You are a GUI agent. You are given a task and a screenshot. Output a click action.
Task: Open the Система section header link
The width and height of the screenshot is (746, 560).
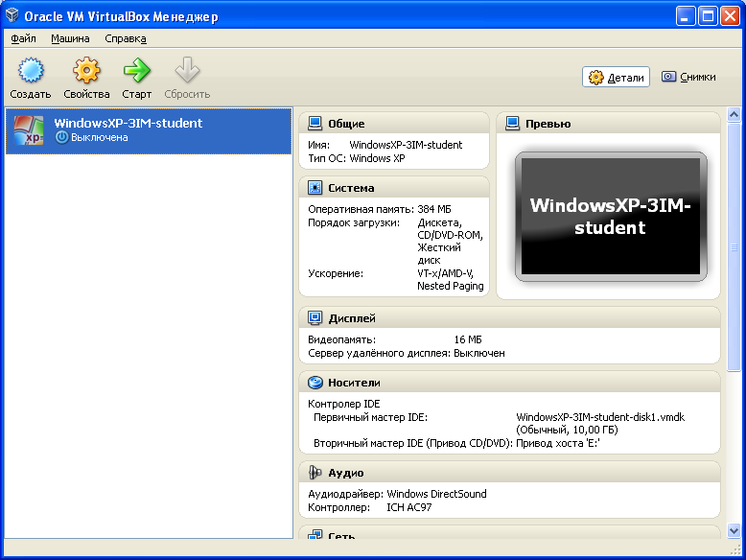tap(351, 188)
